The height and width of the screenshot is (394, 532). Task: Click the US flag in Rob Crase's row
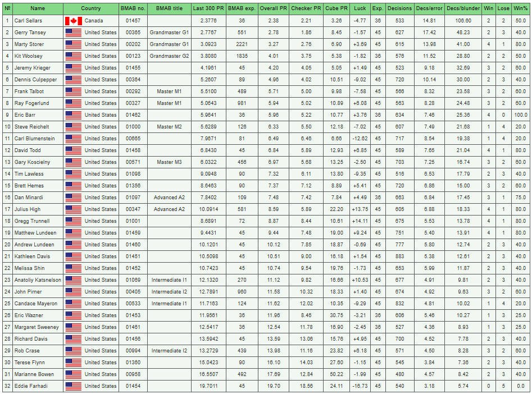coord(73,351)
